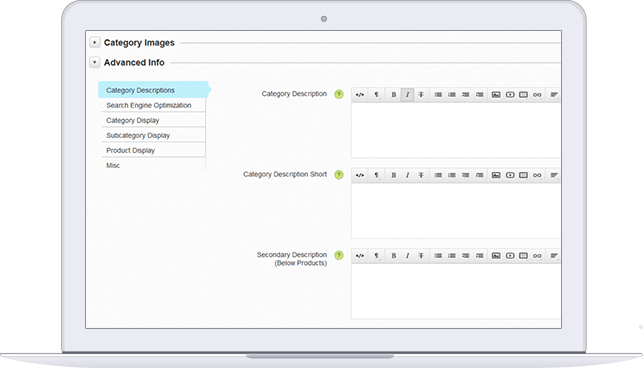Screen dimensions: 643x368
Task: Focus the Category Description text area
Action: 456,130
